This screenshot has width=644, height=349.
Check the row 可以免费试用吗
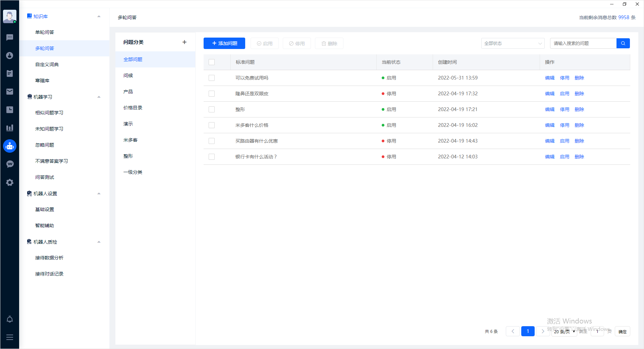212,78
